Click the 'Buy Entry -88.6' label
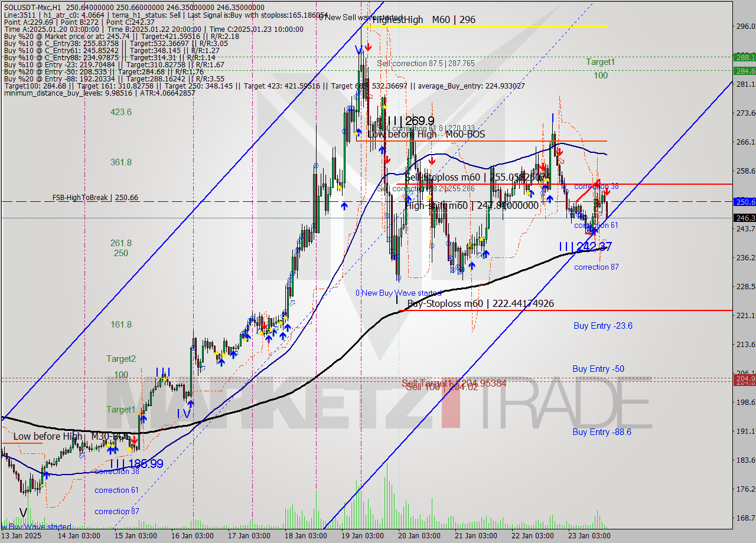The width and height of the screenshot is (756, 543). (602, 432)
